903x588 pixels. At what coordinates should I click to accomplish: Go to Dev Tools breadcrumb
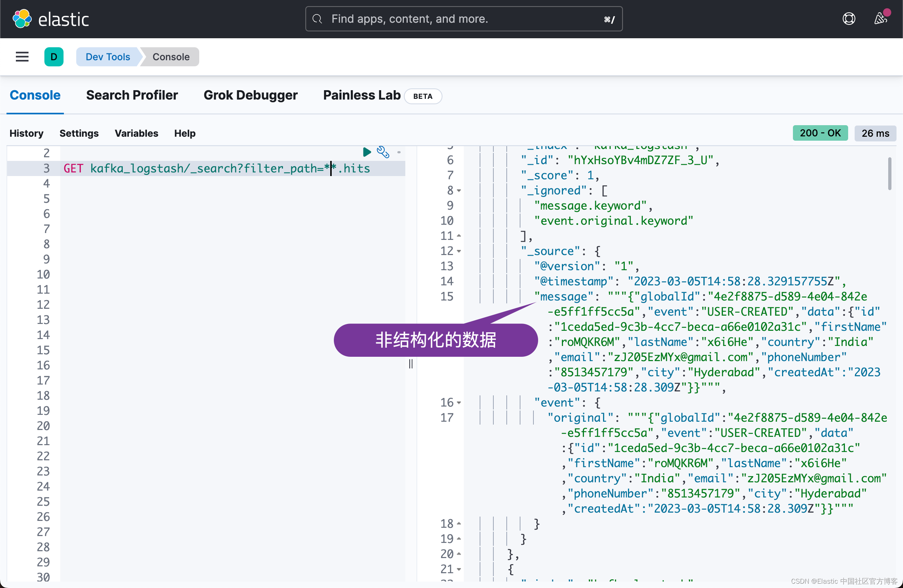pos(108,57)
